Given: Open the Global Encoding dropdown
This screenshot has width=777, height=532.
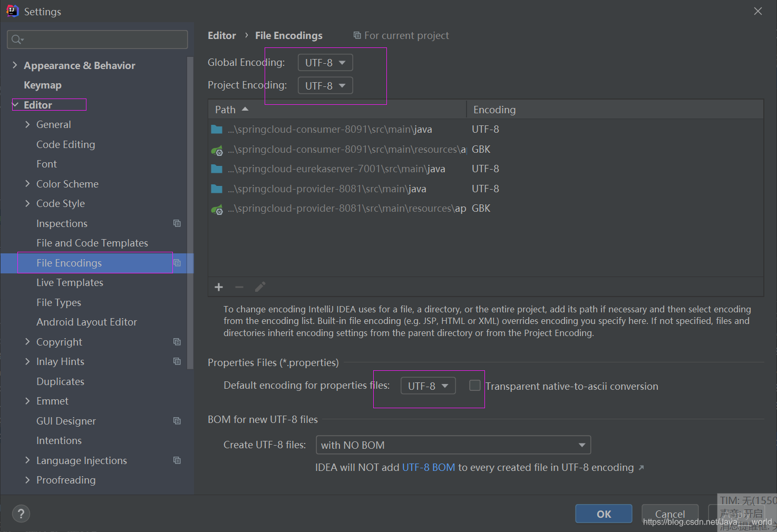Looking at the screenshot, I should tap(325, 63).
